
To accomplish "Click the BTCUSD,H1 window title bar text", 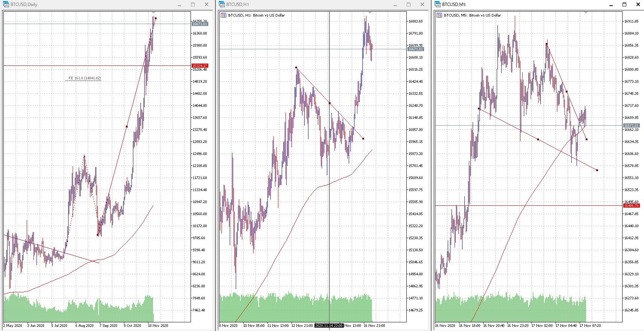I will (x=238, y=5).
